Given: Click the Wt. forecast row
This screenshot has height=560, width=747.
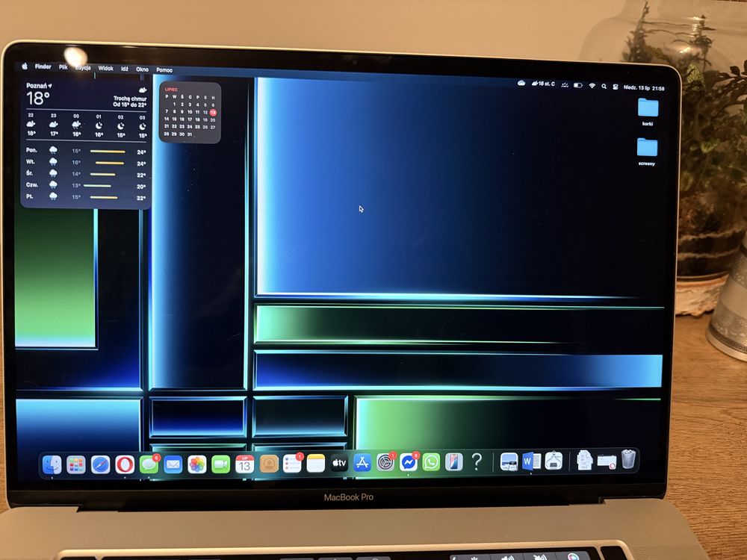Looking at the screenshot, I should [86, 162].
